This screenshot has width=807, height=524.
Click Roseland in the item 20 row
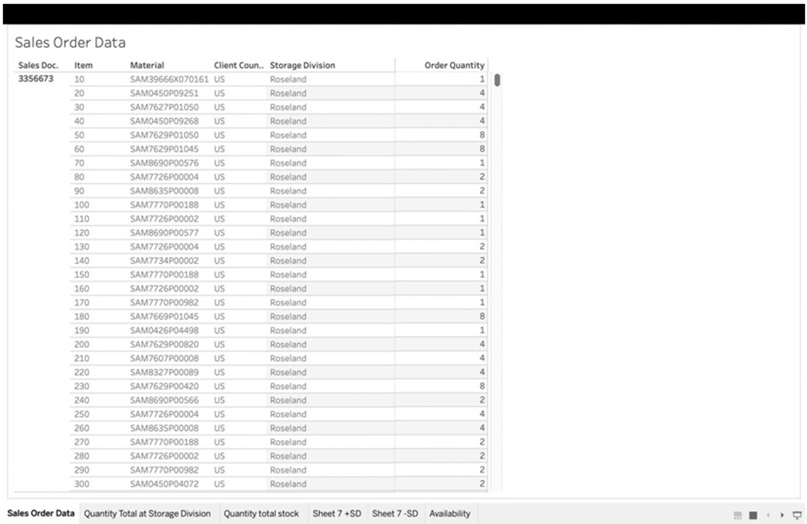[x=288, y=93]
